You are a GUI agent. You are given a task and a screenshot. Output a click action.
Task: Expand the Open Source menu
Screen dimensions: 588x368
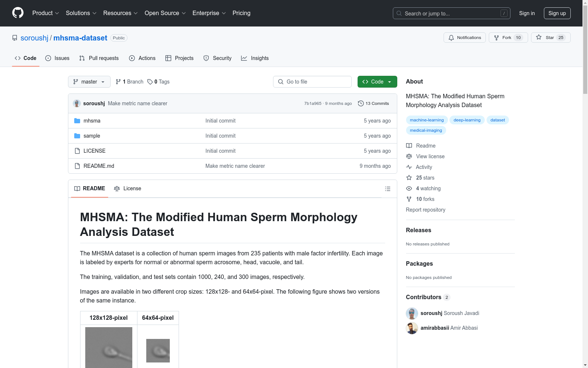pos(165,13)
